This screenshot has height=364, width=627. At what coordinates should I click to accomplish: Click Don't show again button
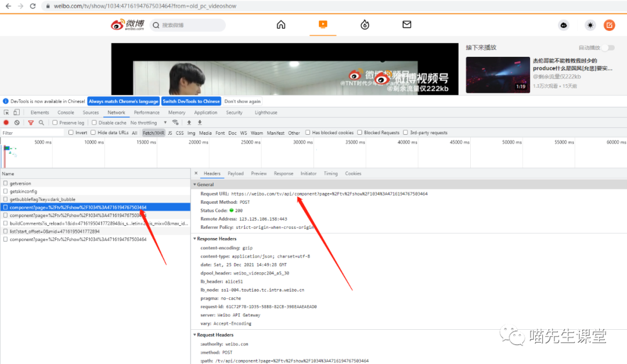tap(242, 101)
